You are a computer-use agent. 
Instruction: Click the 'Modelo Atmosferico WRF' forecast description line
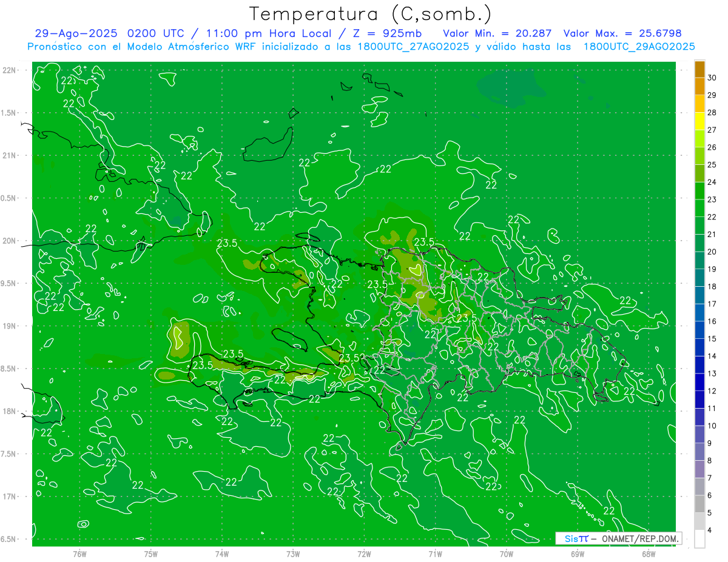pos(361,47)
